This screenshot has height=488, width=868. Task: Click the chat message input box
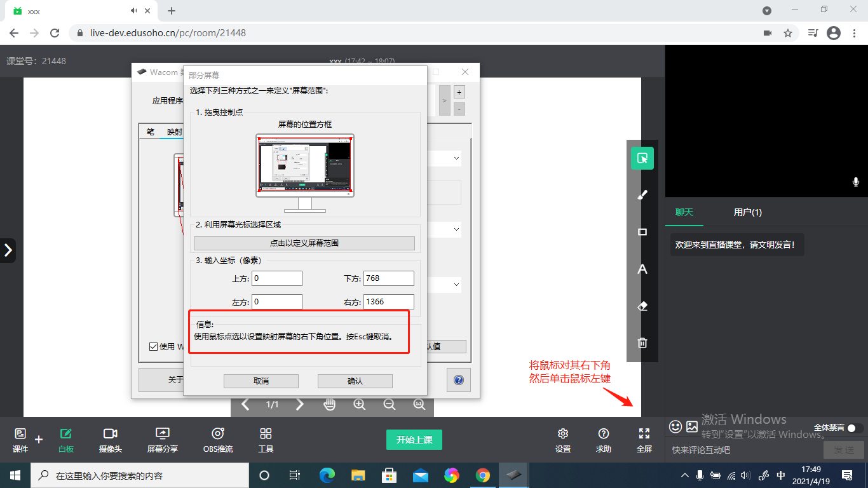(x=743, y=450)
